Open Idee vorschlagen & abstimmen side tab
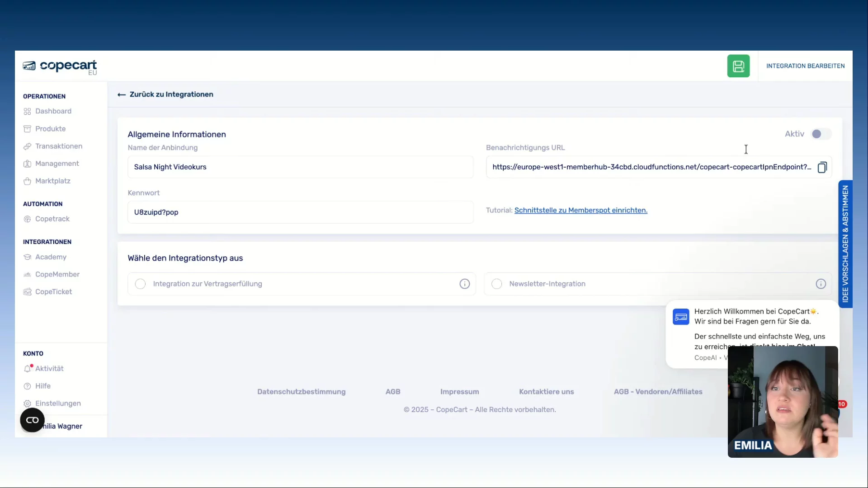The image size is (868, 488). pos(845,244)
